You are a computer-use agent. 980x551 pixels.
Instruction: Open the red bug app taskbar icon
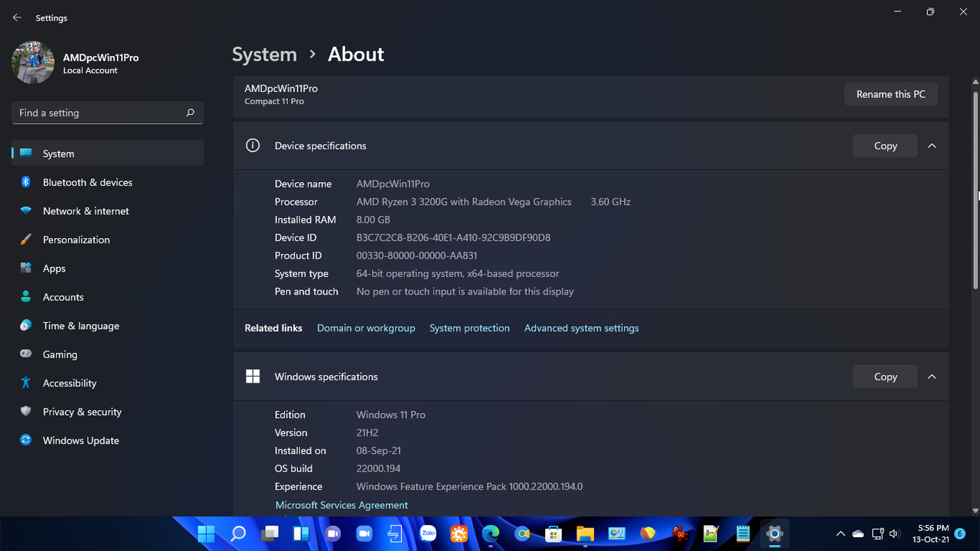[x=679, y=533]
